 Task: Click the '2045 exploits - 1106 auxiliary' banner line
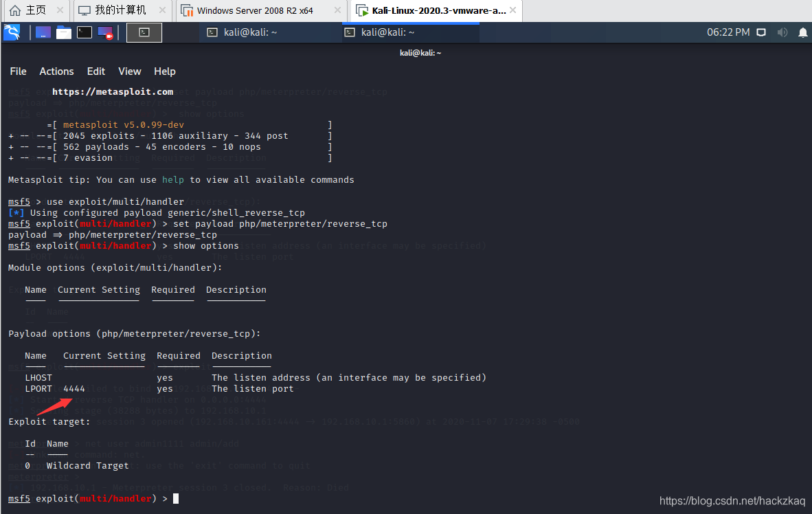click(176, 136)
